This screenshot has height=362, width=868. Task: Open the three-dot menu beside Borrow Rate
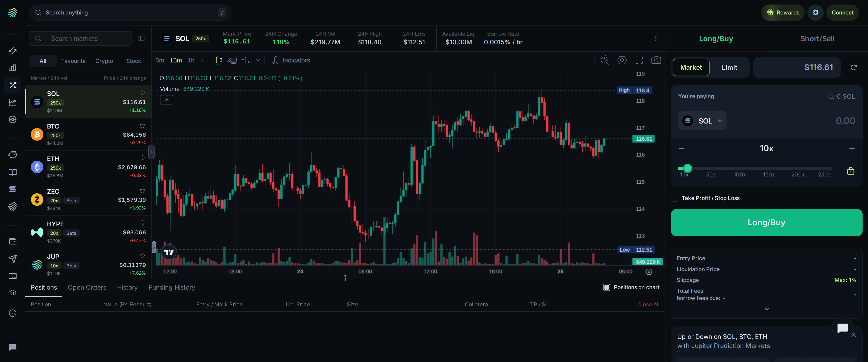click(x=656, y=38)
